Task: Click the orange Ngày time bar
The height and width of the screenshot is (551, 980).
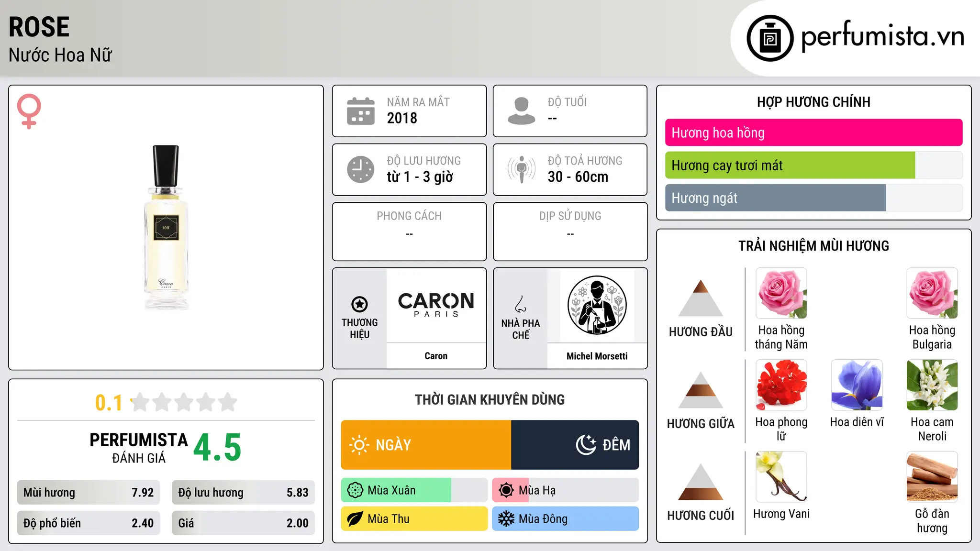Action: pyautogui.click(x=426, y=445)
